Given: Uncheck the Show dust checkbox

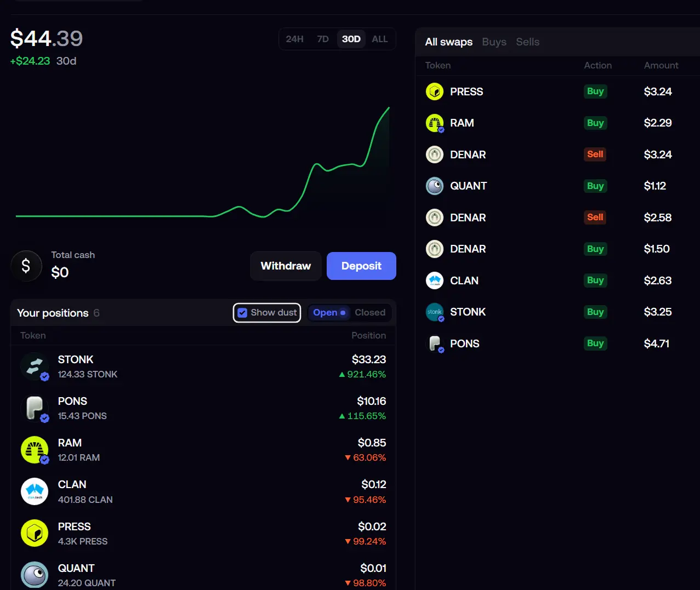Looking at the screenshot, I should 242,313.
